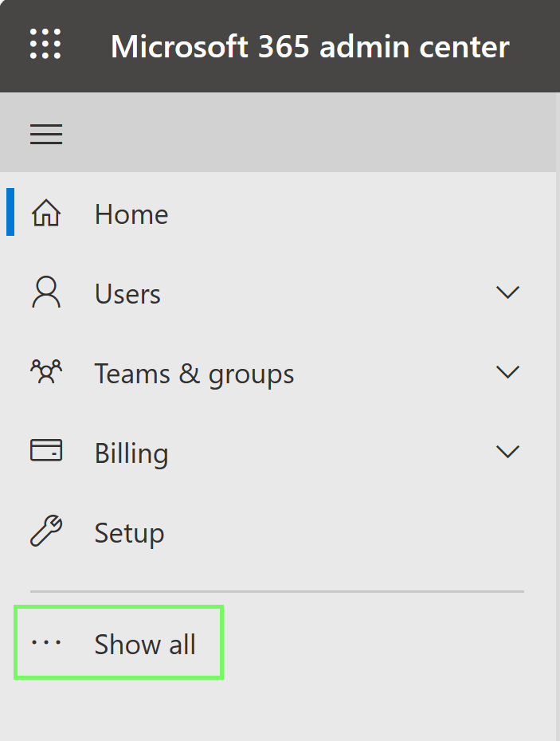
Task: Open the Billing menu label
Action: coord(131,453)
